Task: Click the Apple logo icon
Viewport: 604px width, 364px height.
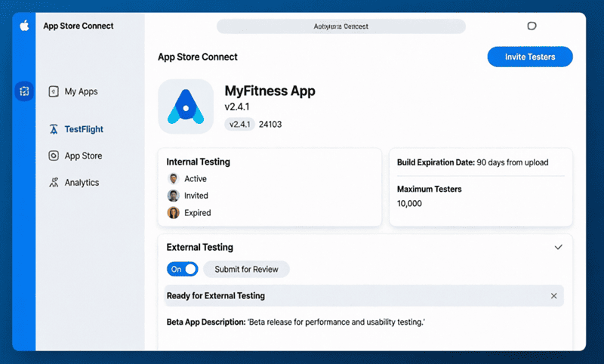Action: [24, 26]
